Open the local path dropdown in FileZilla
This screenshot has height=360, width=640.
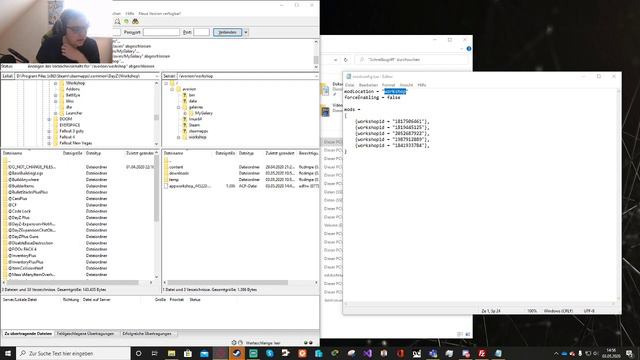[157, 76]
